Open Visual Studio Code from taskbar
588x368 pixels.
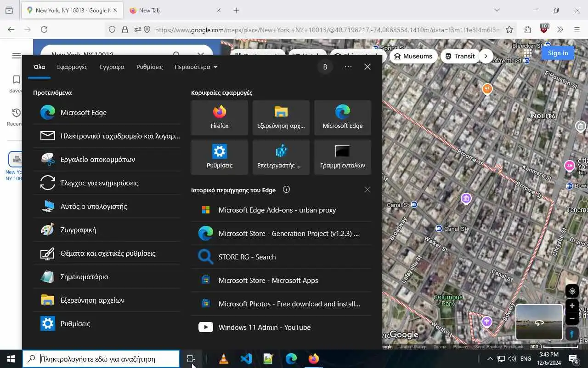pos(246,359)
